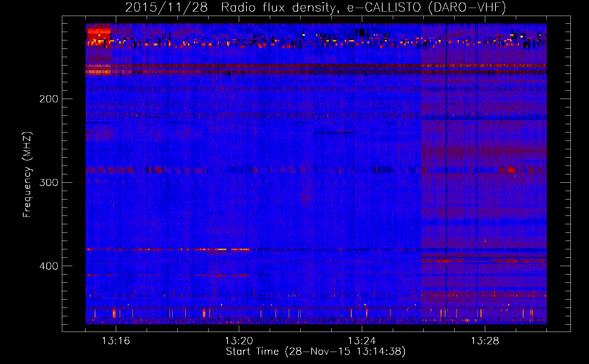589x364 pixels.
Task: Click the 300 frequency tick label
Action: 49,182
